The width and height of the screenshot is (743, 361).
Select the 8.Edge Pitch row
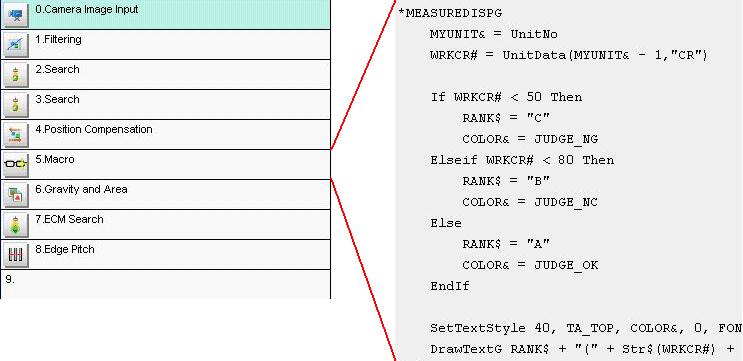[165, 254]
